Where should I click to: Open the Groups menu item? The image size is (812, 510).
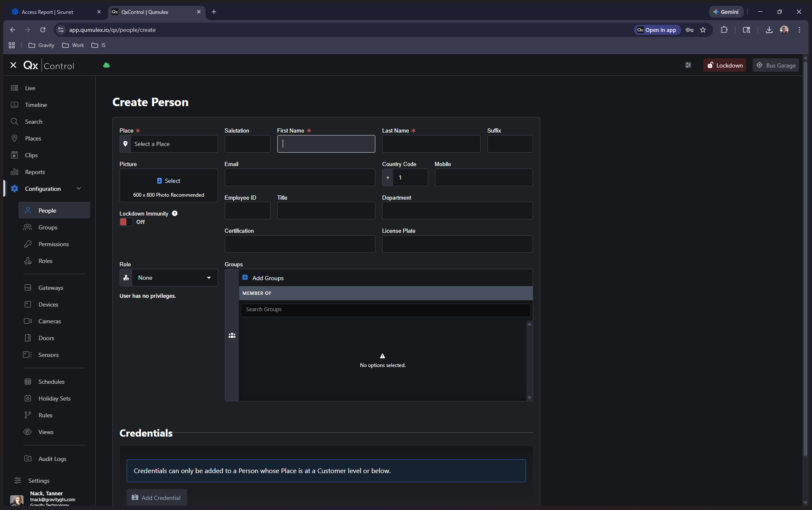(48, 227)
